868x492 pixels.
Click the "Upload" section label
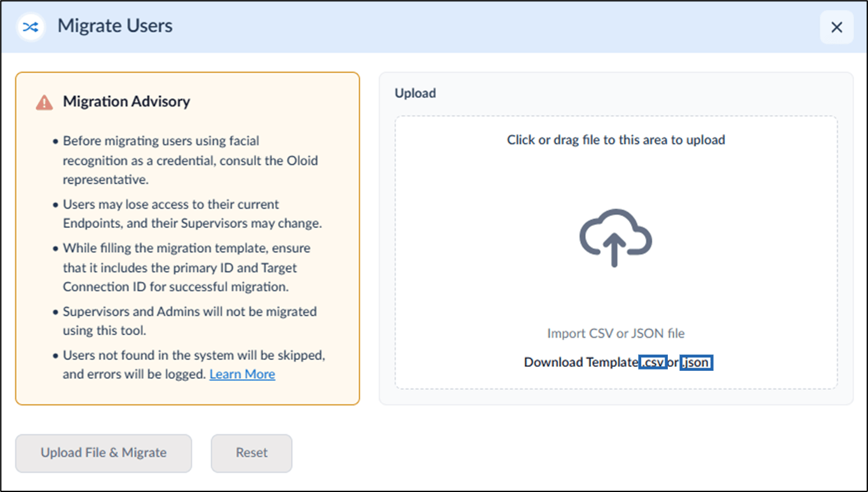416,93
